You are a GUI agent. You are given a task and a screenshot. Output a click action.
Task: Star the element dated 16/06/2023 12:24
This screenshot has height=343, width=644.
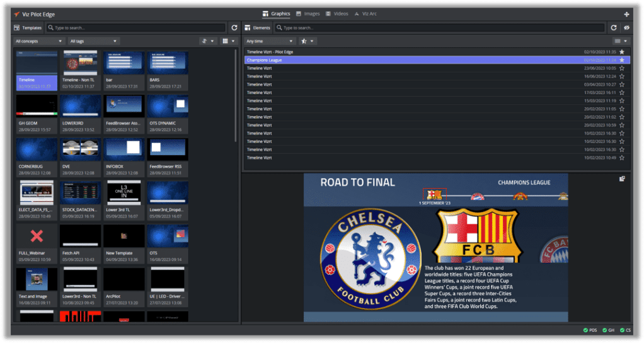pos(622,76)
